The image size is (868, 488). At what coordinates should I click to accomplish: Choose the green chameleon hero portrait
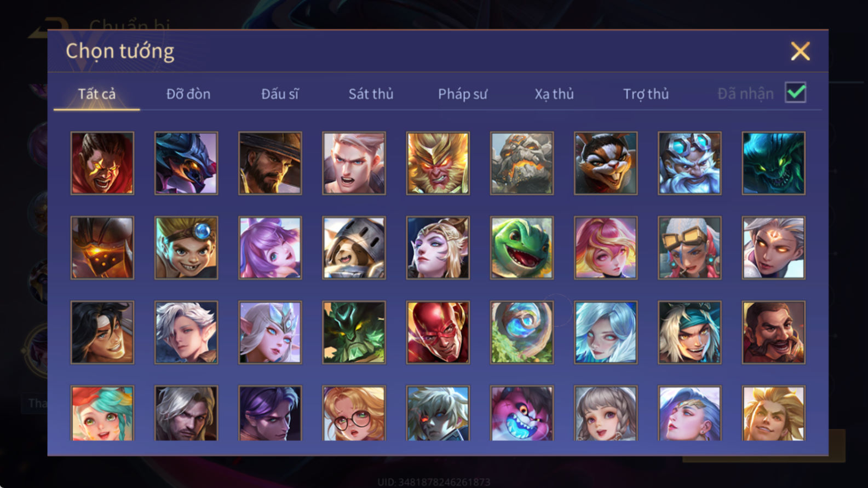pos(521,248)
